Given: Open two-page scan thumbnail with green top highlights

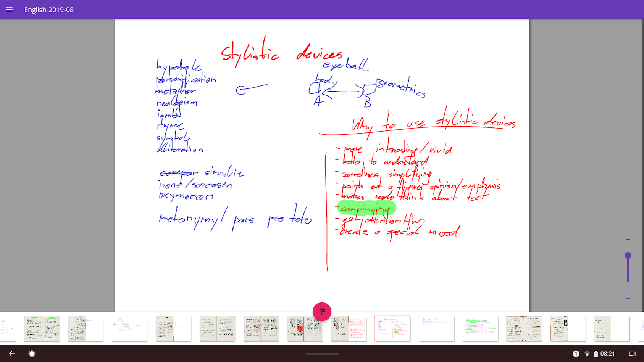Looking at the screenshot, I should [x=42, y=328].
